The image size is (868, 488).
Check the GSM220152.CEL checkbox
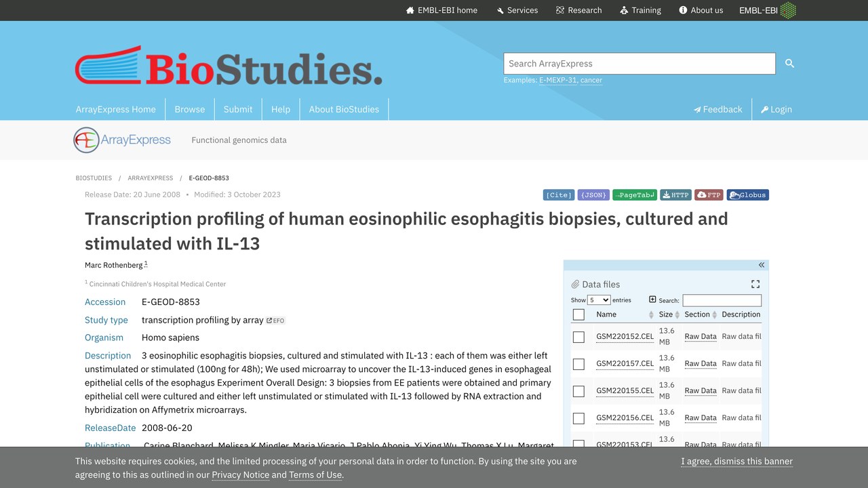tap(578, 337)
